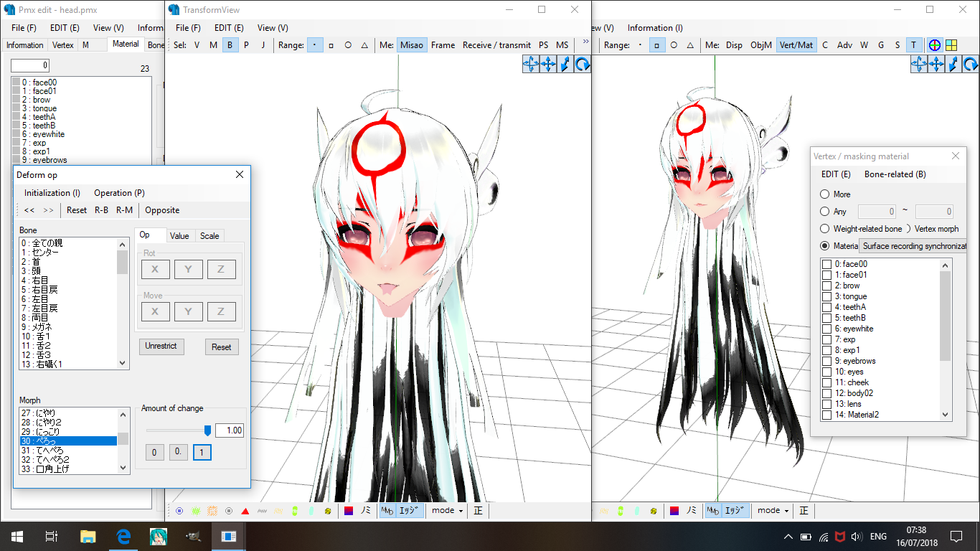This screenshot has height=551, width=980.
Task: Toggle the red triangle icon in TransformView bottom bar
Action: pyautogui.click(x=245, y=511)
